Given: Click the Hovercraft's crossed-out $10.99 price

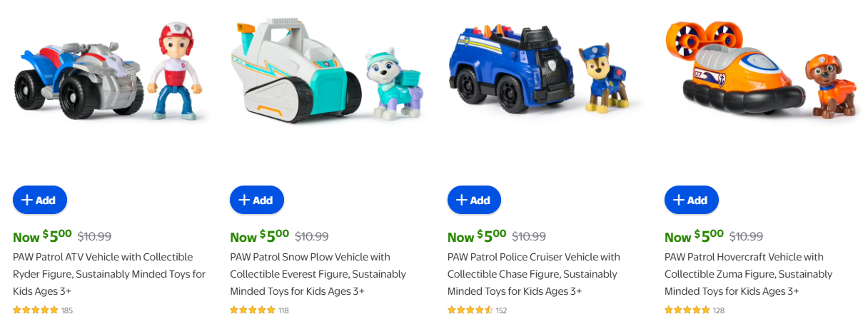Looking at the screenshot, I should pos(746,236).
